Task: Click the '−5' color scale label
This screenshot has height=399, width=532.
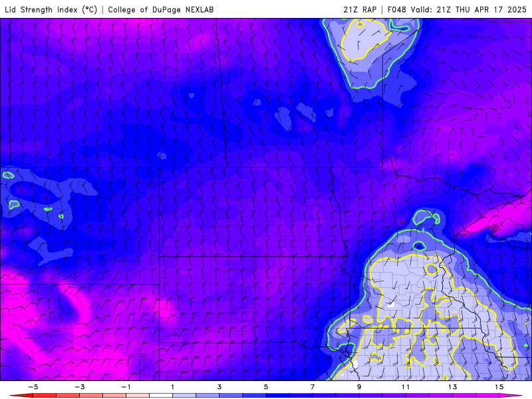Action: pyautogui.click(x=33, y=387)
